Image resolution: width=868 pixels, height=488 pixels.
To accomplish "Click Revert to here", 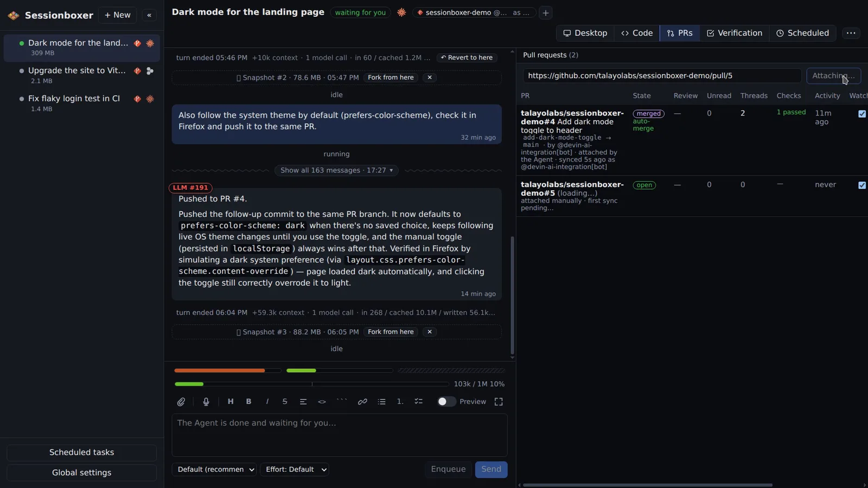I will [x=467, y=57].
